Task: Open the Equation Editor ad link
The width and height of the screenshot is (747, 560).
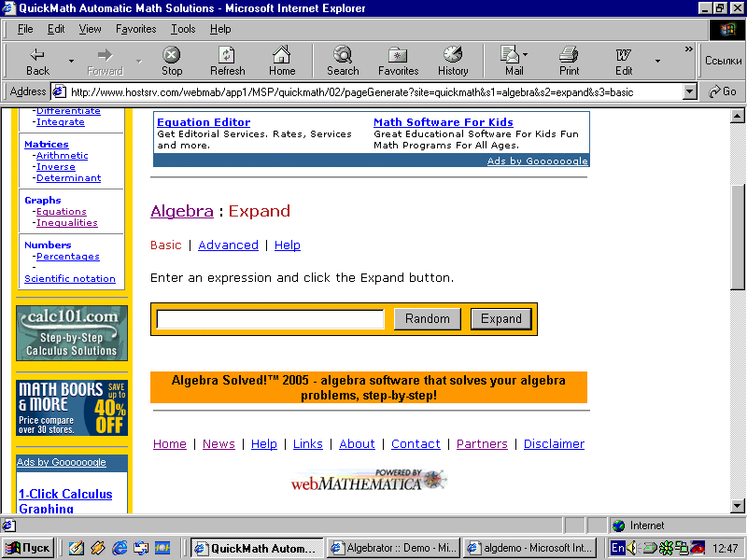Action: pos(204,122)
